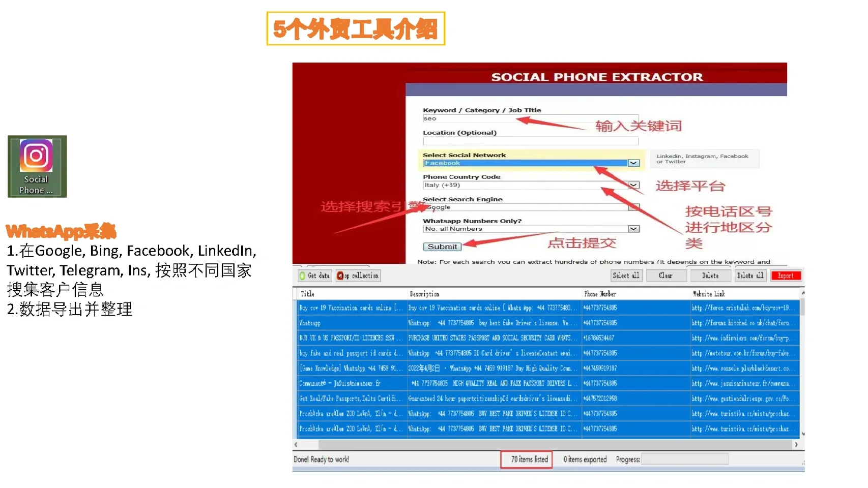Select the 'Get Real/Fake Passports, Ielts Certifi...' row
The height and width of the screenshot is (488, 868).
548,399
